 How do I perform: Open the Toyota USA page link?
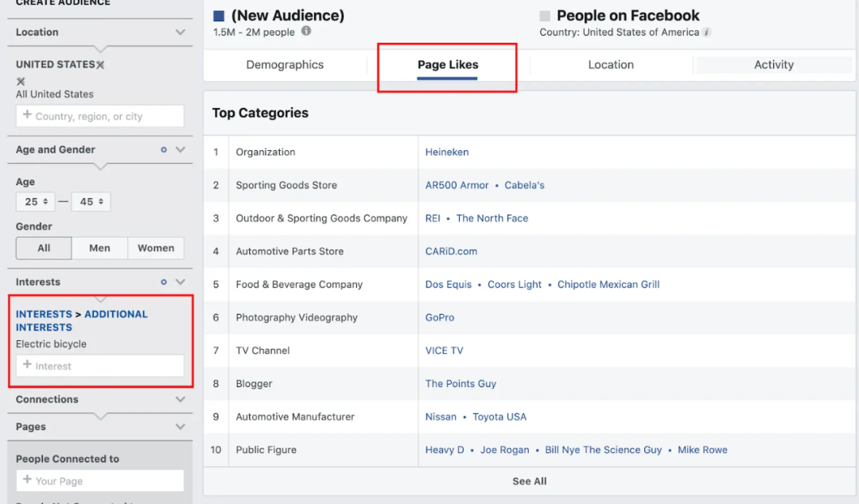pos(499,417)
